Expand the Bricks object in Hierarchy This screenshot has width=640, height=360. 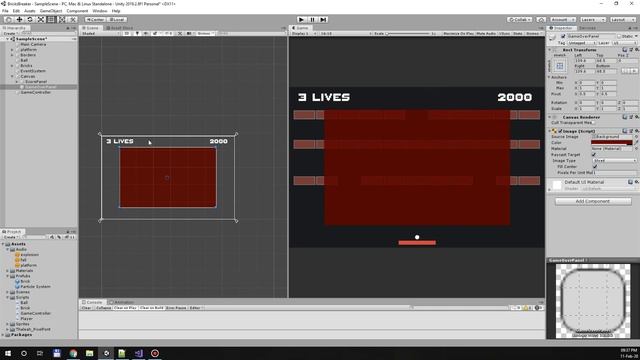(x=12, y=65)
